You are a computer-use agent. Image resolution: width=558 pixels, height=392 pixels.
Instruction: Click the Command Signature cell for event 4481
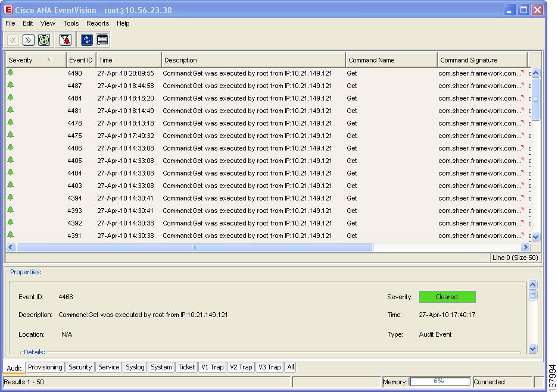[x=482, y=111]
